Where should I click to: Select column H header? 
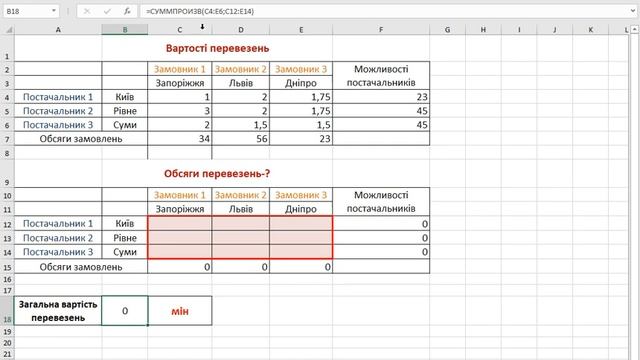tap(483, 30)
